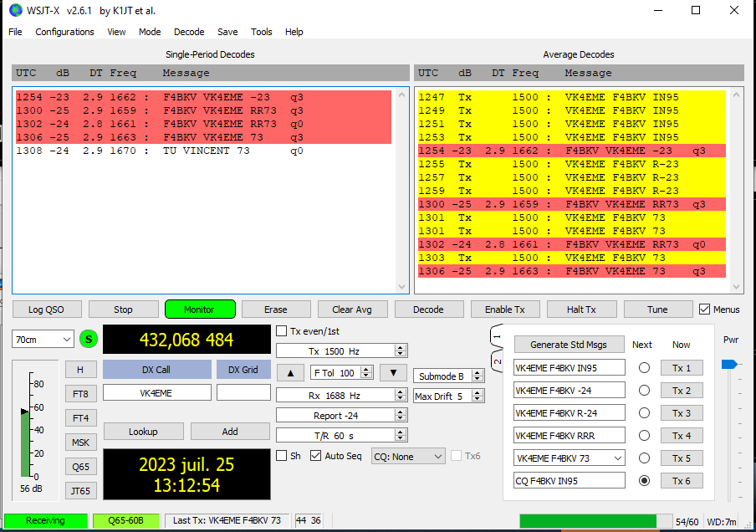
Task: Open the File menu
Action: (15, 32)
